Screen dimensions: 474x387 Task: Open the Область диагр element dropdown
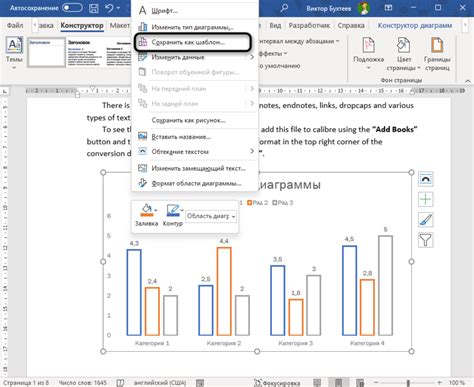coord(211,216)
